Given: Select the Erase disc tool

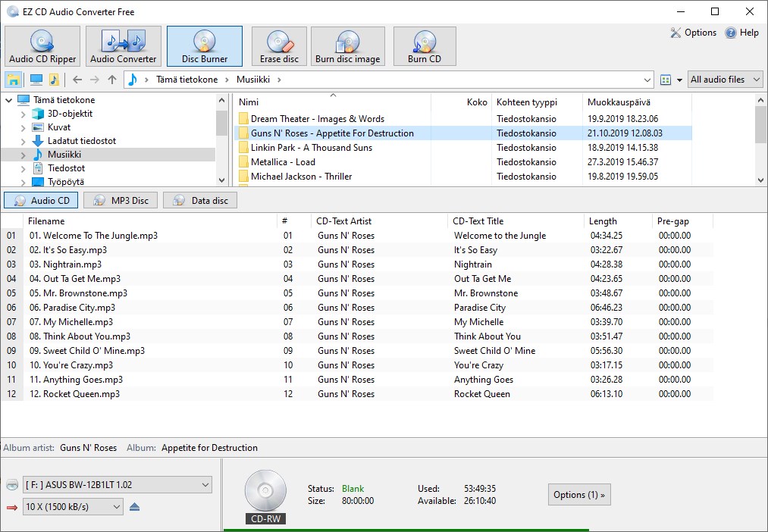Looking at the screenshot, I should [278, 45].
